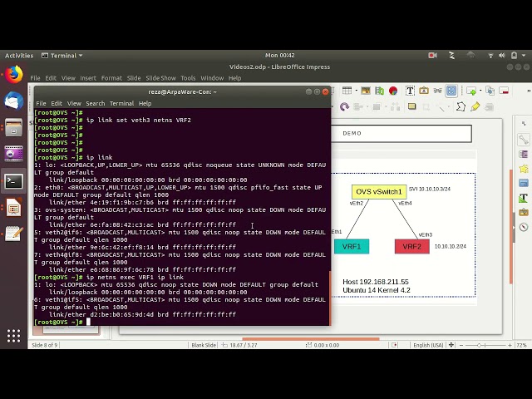Click the yellow highlighter pencil icon
This screenshot has width=532, height=399.
(x=475, y=107)
